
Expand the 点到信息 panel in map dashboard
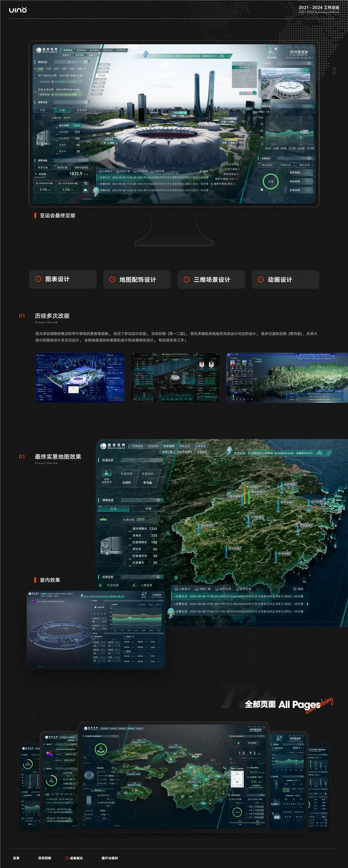tap(158, 577)
